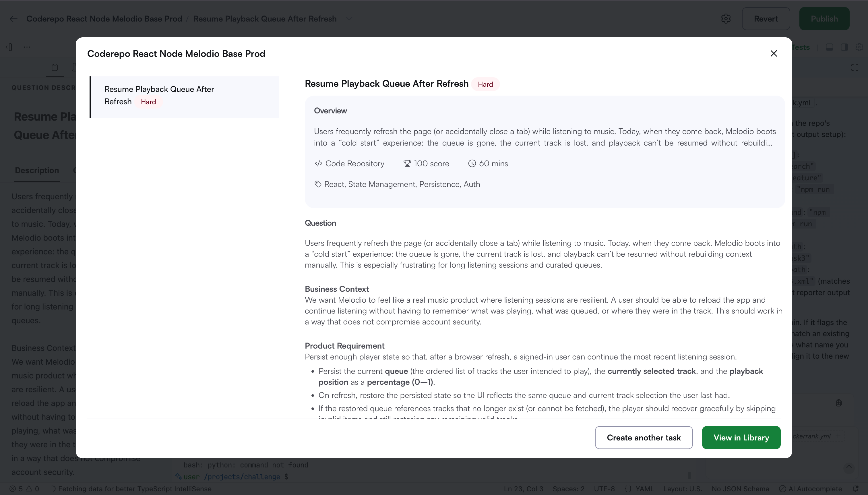Click the clipboard question tab icon
This screenshot has height=495, width=868.
click(55, 67)
